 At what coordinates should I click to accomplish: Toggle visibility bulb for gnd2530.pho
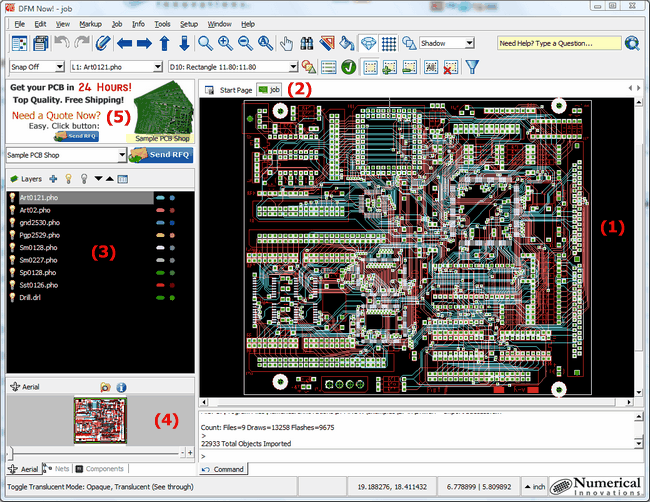coord(12,222)
